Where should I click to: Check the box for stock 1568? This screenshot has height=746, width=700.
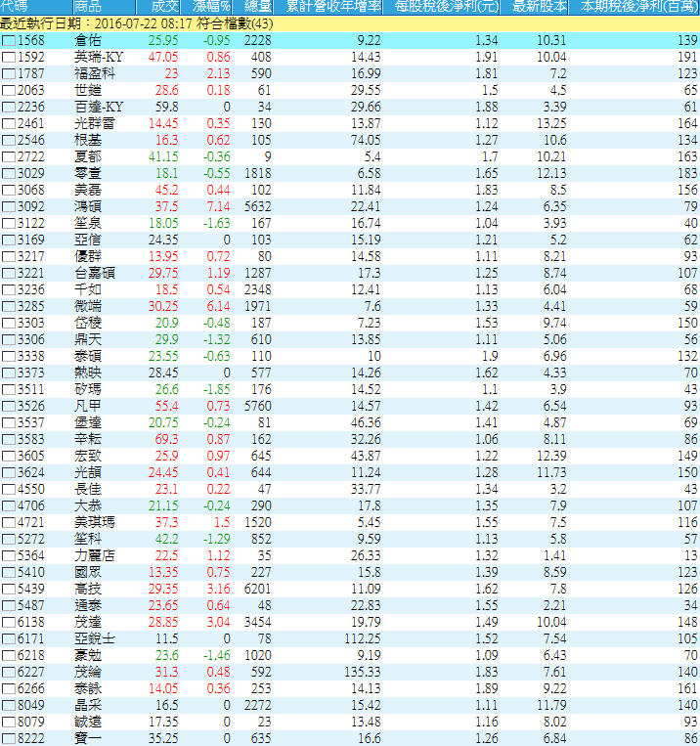[9, 41]
